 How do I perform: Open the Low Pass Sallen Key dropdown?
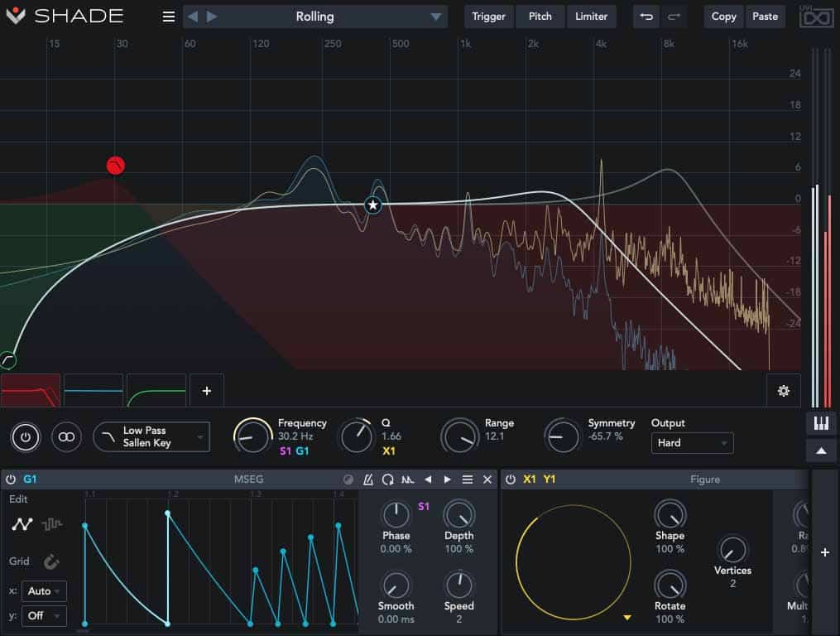point(151,437)
